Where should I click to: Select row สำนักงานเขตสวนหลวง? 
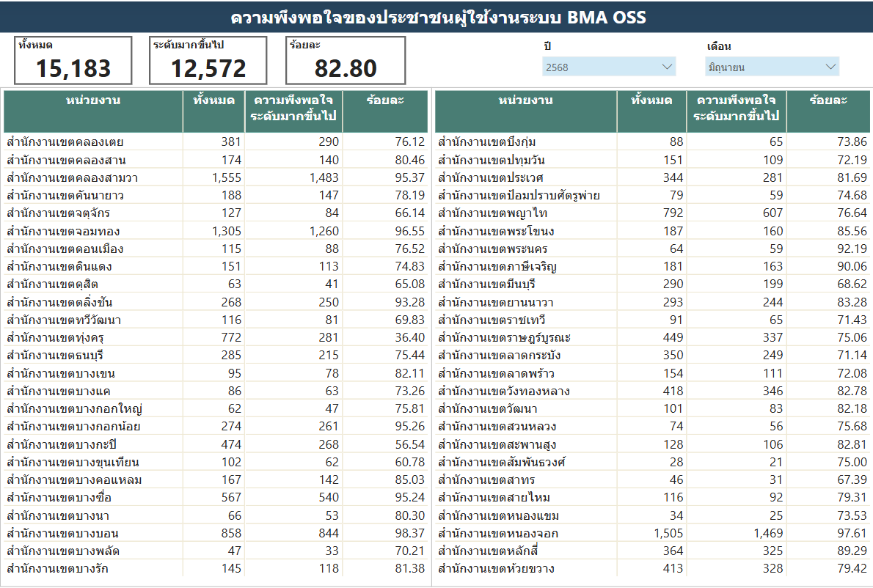[652, 427]
